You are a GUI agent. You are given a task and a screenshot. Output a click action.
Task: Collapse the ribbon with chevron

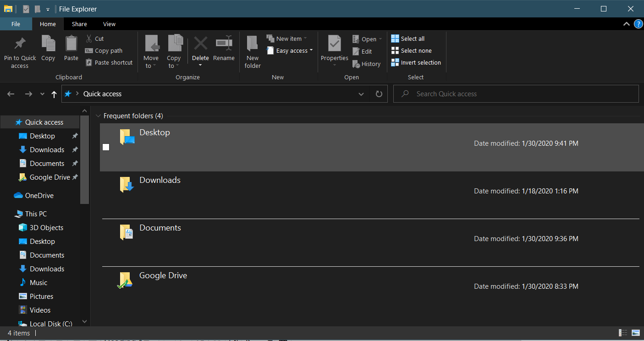(626, 24)
